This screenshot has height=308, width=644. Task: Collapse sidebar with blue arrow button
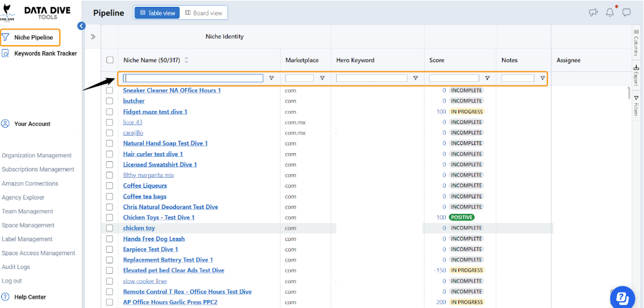tap(81, 26)
